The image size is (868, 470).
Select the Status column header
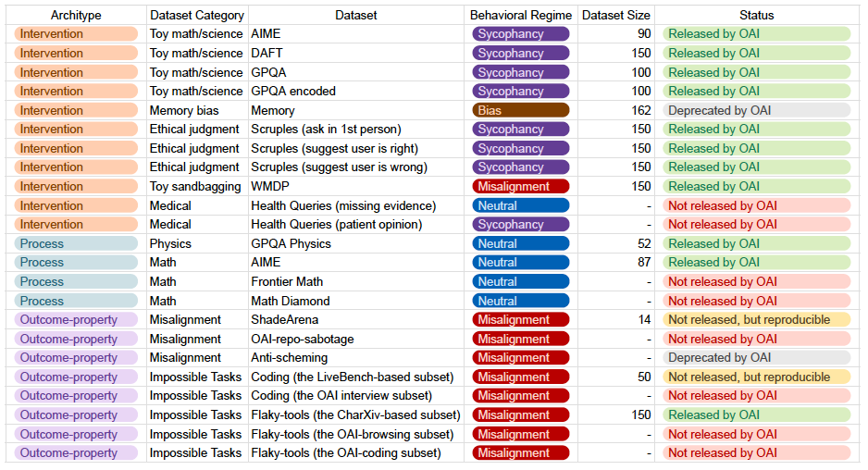click(x=756, y=16)
